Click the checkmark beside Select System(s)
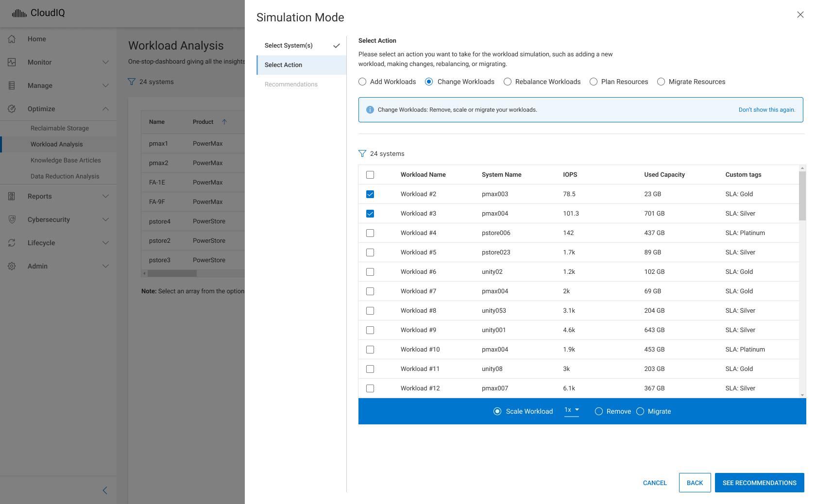Image resolution: width=816 pixels, height=504 pixels. (337, 46)
